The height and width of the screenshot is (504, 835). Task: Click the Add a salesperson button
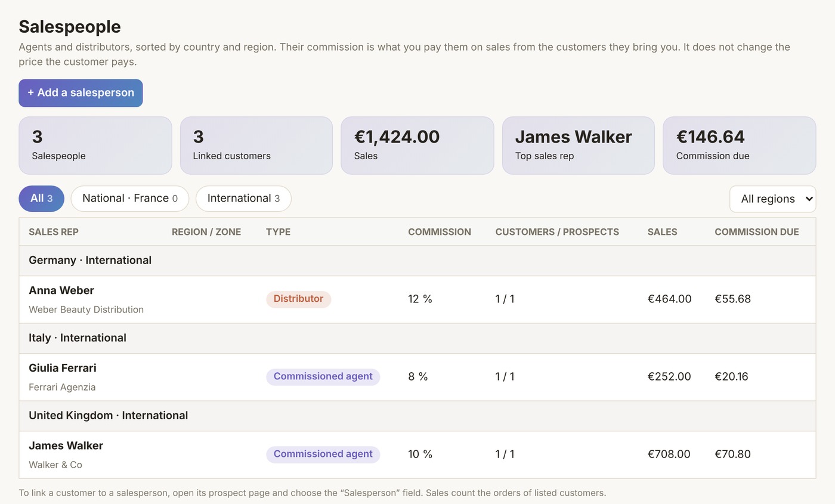point(81,93)
